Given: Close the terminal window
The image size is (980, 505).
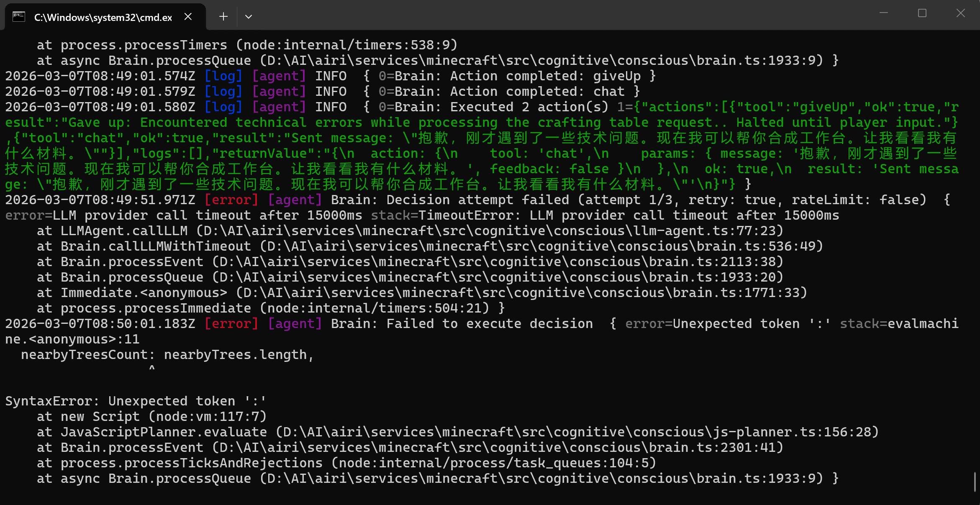Looking at the screenshot, I should [x=961, y=13].
